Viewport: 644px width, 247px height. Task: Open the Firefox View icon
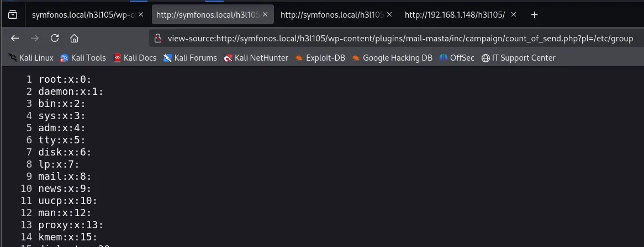(x=13, y=15)
